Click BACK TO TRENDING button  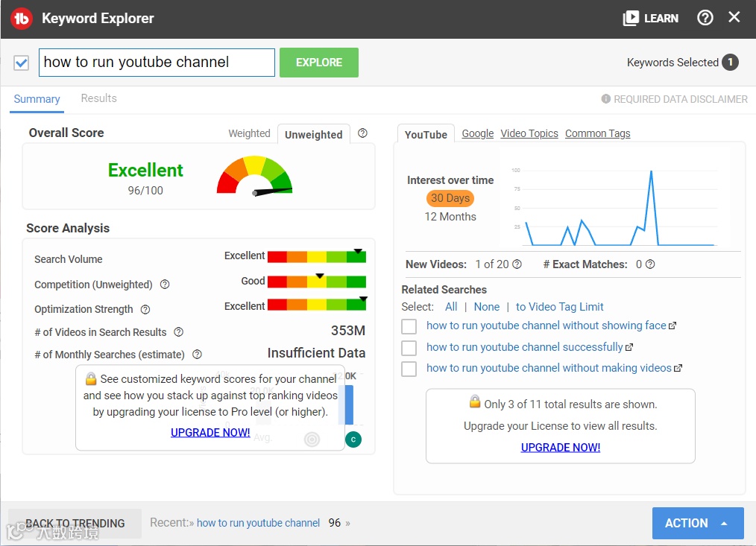[75, 524]
